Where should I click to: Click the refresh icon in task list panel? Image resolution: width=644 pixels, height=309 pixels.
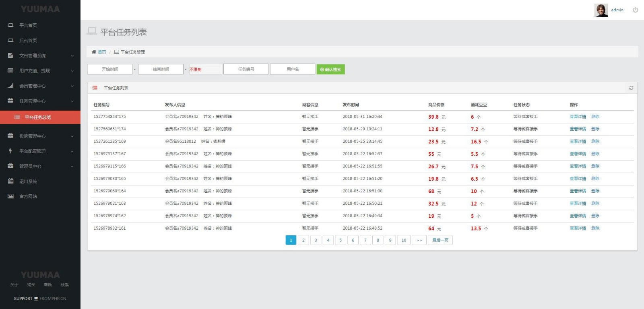pos(631,88)
